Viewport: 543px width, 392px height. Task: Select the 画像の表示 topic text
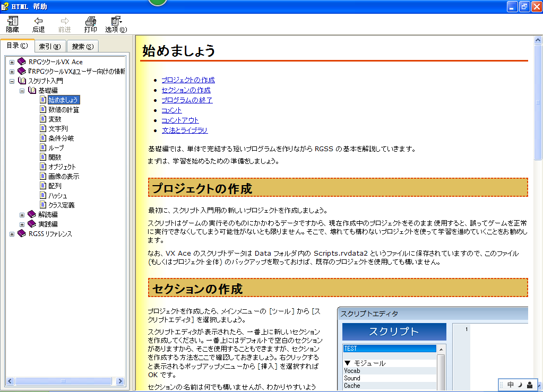tap(64, 177)
